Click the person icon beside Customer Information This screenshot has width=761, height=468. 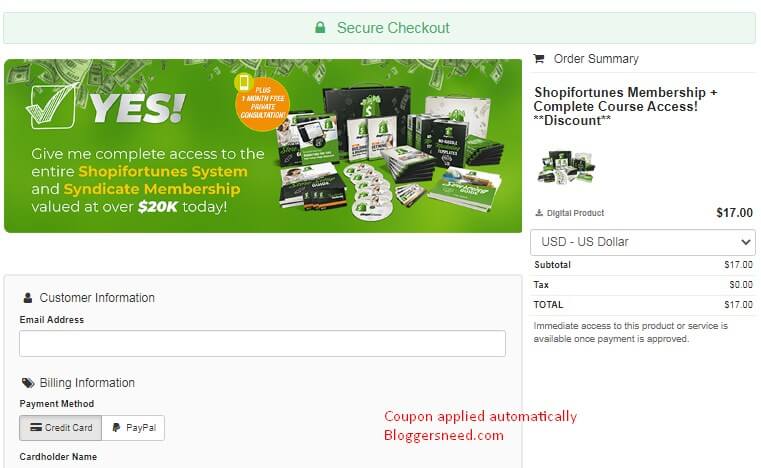pos(28,298)
